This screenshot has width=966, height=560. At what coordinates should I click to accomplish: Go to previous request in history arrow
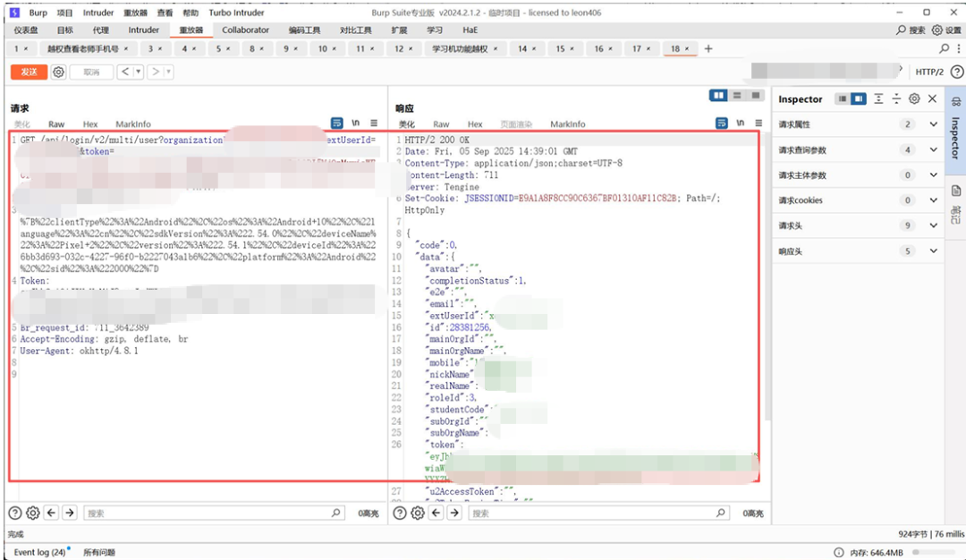tap(125, 72)
